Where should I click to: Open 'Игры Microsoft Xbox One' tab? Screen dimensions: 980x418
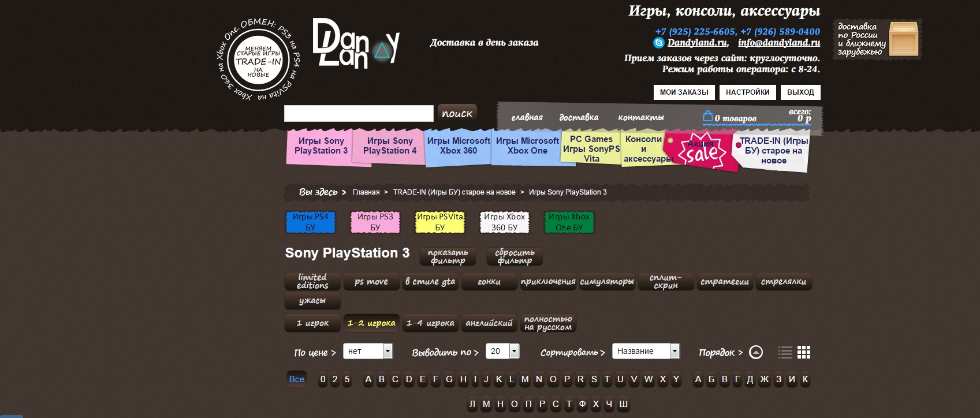pyautogui.click(x=527, y=146)
